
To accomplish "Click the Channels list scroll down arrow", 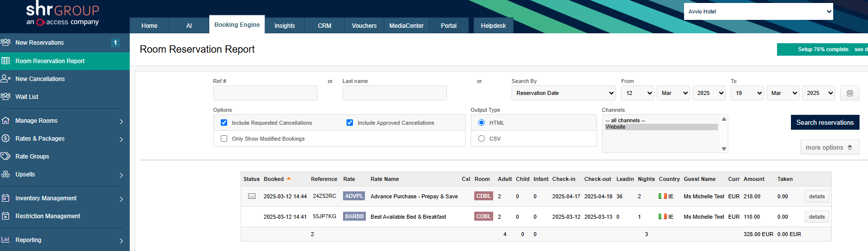I will coord(724,149).
